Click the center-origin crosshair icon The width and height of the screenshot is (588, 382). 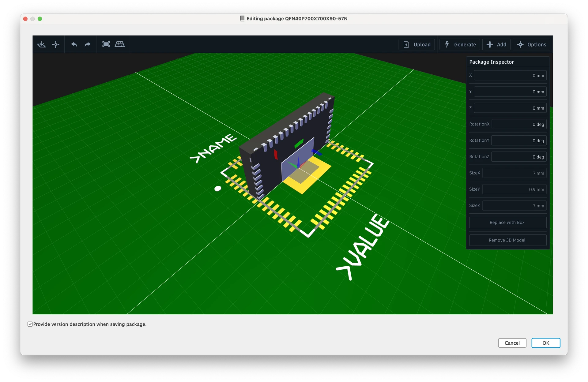pos(56,44)
